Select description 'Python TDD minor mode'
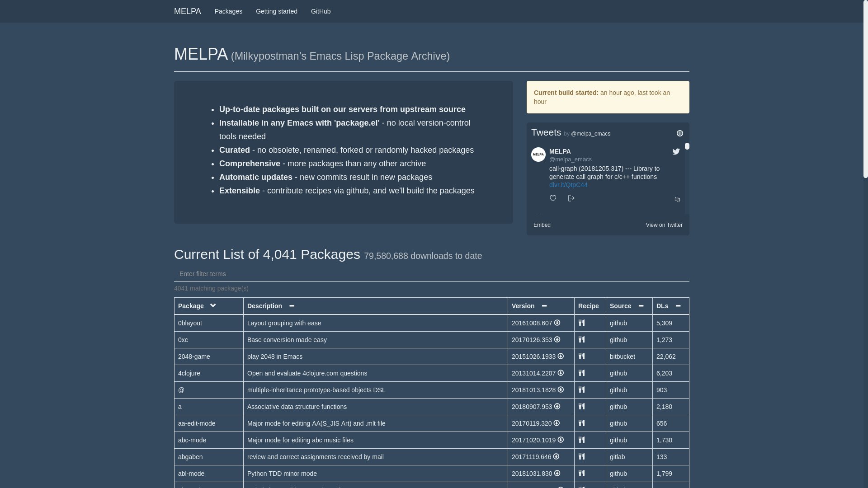868x488 pixels. 282,474
